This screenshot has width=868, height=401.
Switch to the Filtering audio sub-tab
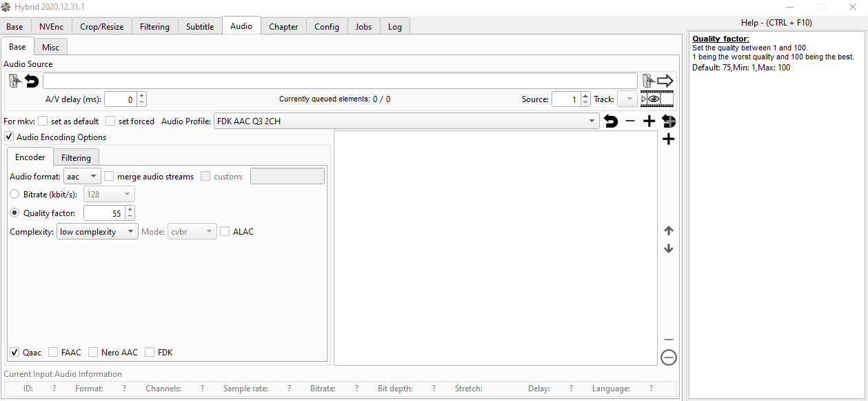click(x=76, y=157)
